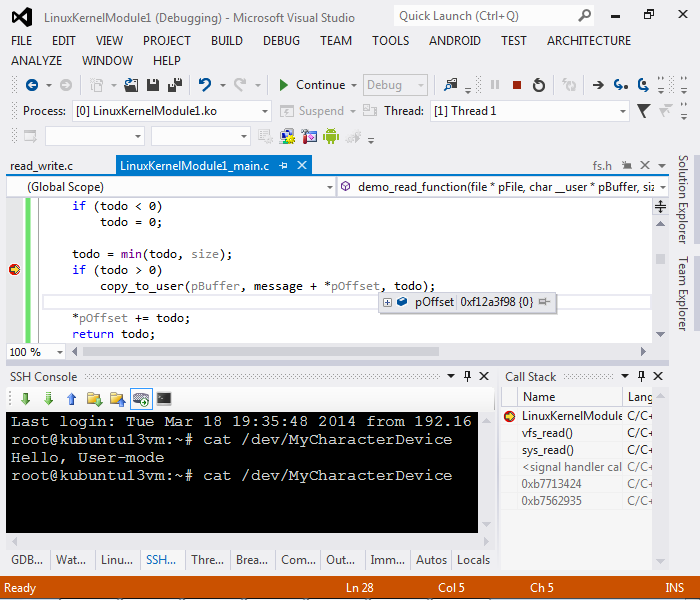Open the GDB... tab

27,560
